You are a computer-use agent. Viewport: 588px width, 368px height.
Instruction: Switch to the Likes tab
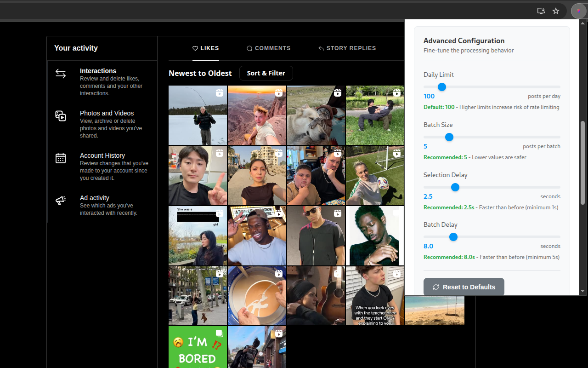click(205, 48)
